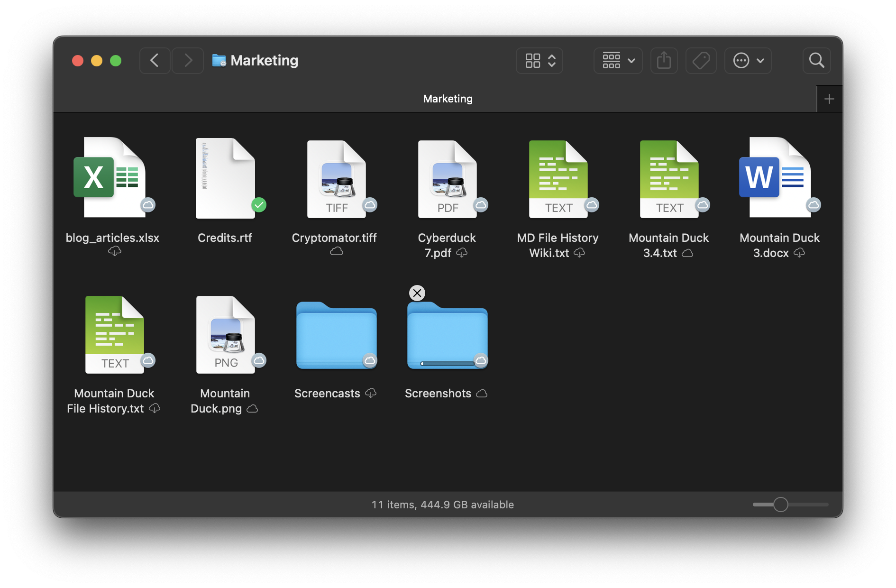Select Mountain Duck 3.4.txt file icon
The width and height of the screenshot is (896, 588).
(669, 179)
